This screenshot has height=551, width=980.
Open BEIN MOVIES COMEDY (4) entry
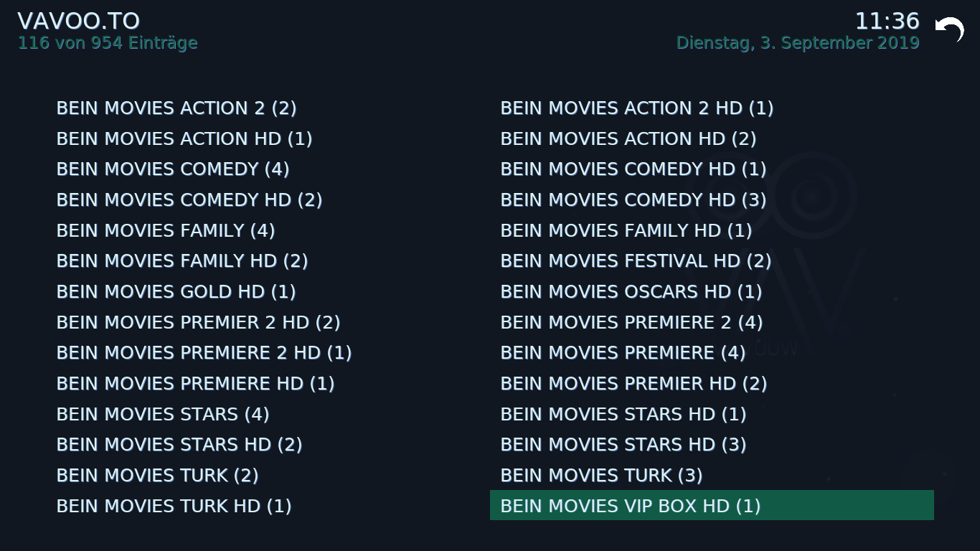tap(268, 169)
